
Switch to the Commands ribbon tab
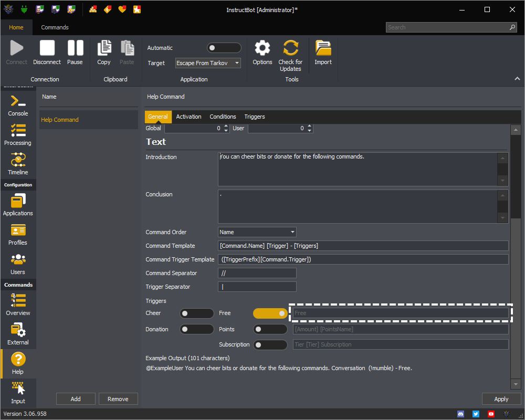55,27
